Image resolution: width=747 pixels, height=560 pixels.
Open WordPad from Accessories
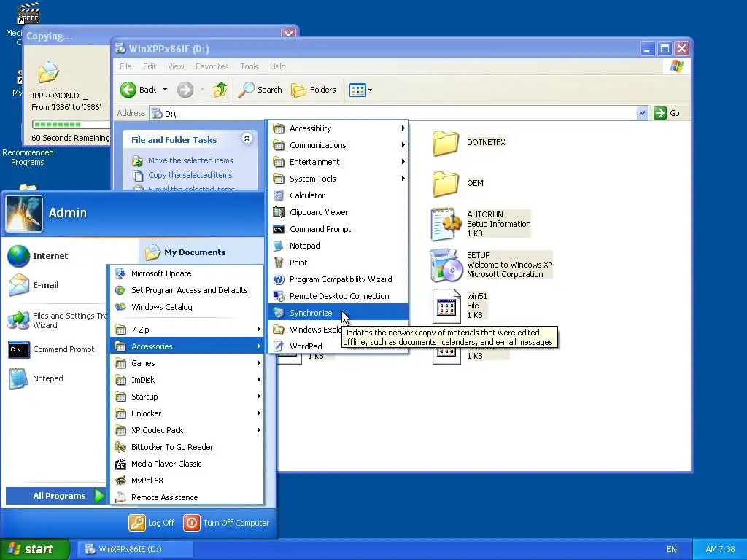(x=306, y=346)
